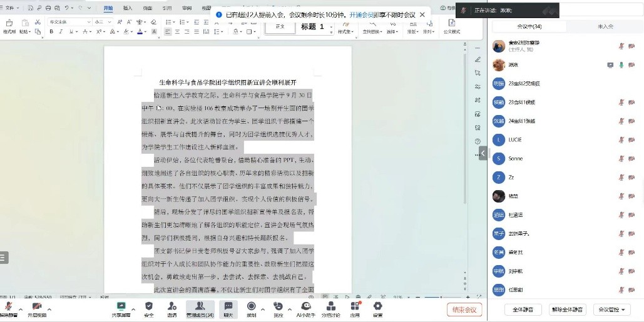
Task: Close the meeting time notification banner
Action: point(422,14)
